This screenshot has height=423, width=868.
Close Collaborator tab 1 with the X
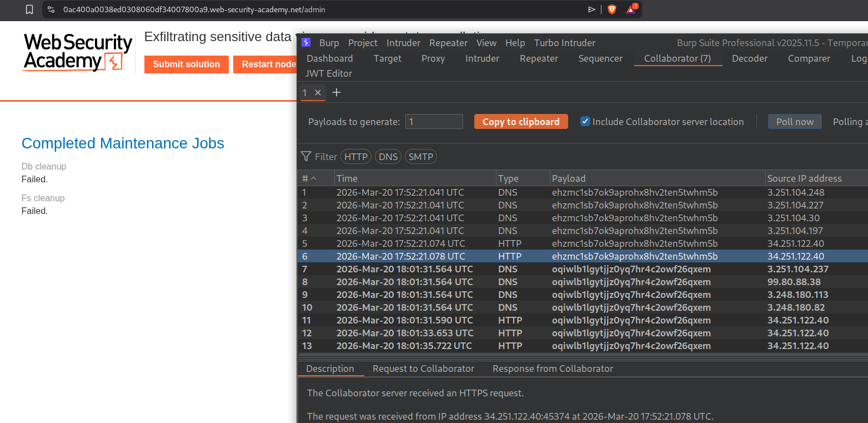click(x=318, y=93)
